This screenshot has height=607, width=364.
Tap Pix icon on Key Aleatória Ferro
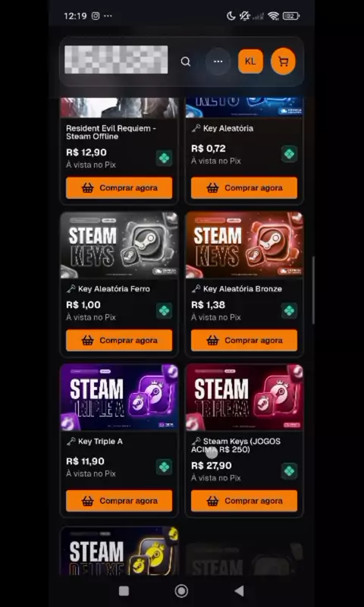[x=164, y=310]
